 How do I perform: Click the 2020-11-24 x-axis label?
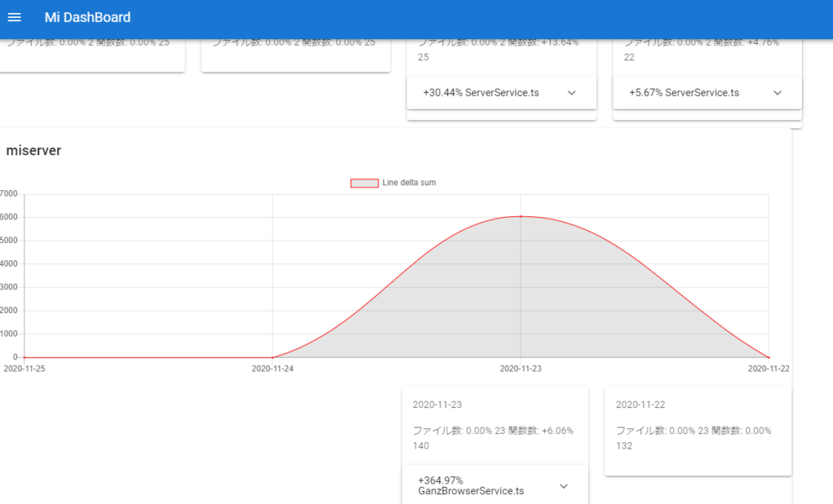(273, 369)
